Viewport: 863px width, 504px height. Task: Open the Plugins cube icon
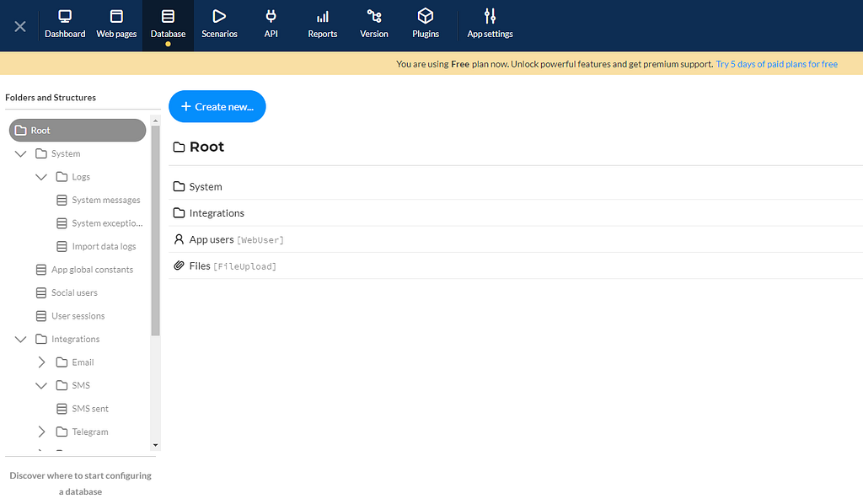426,15
